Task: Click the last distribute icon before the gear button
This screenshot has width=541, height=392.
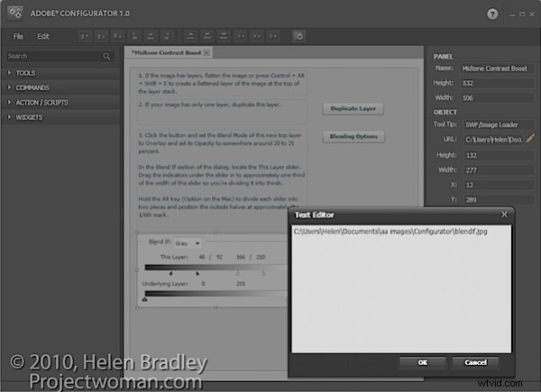Action: 273,36
